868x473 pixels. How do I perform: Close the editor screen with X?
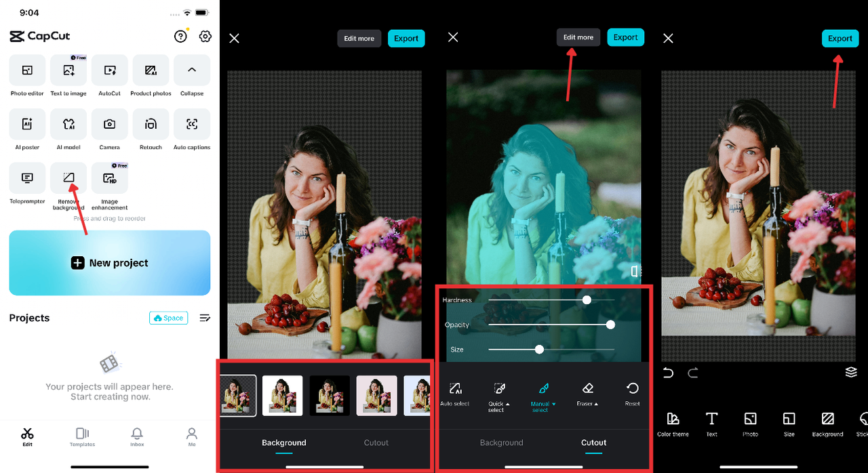point(668,39)
